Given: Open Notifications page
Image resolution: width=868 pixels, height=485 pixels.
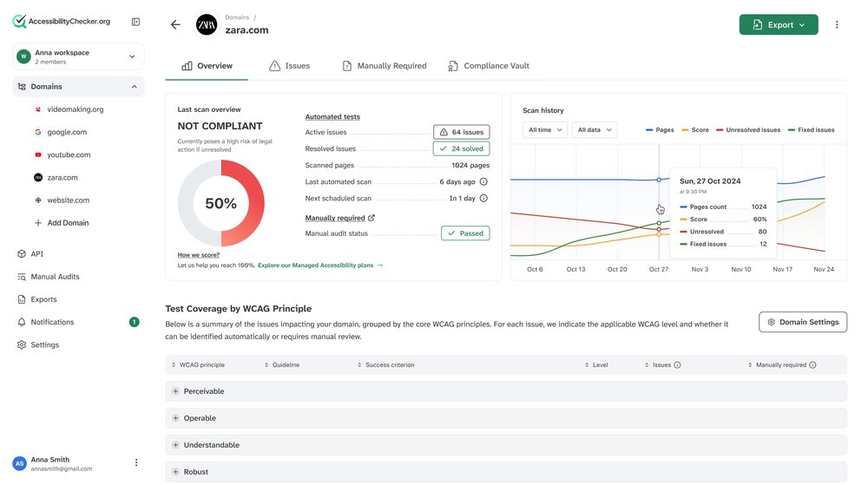Looking at the screenshot, I should (52, 321).
